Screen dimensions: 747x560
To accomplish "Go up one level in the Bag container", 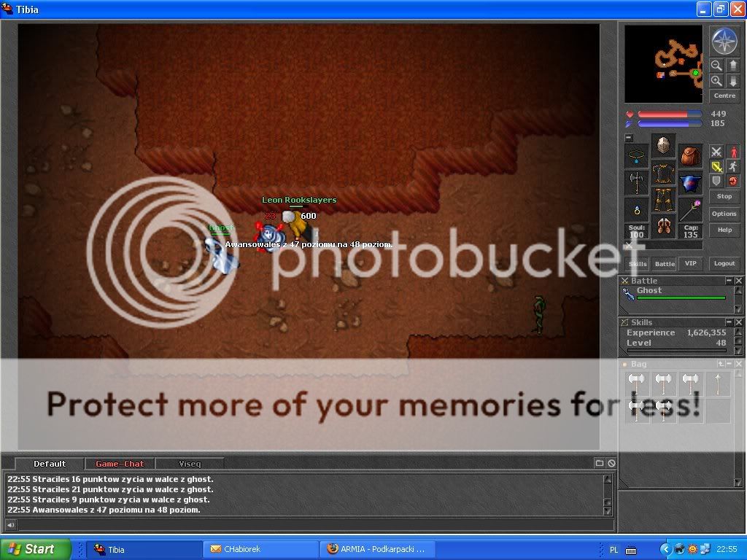I will click(721, 364).
